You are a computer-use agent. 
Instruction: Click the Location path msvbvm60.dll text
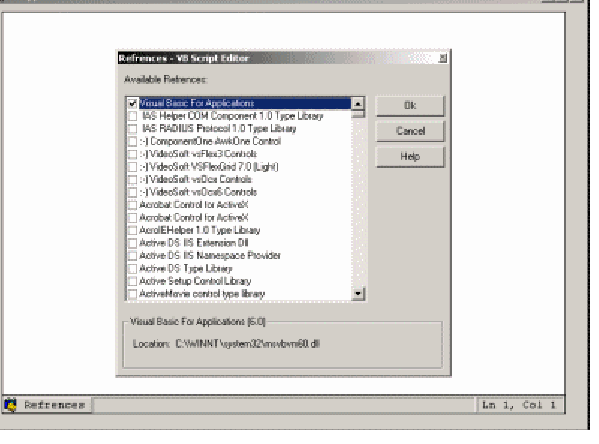click(248, 344)
